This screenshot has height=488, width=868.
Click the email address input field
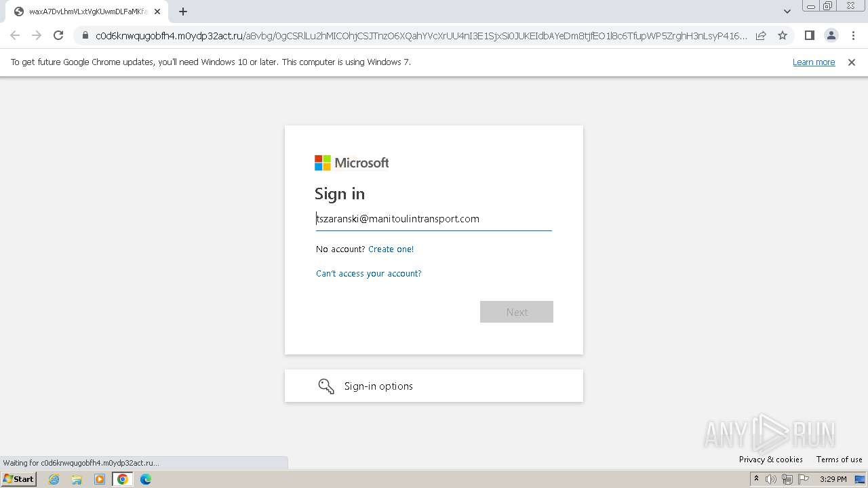pyautogui.click(x=434, y=219)
